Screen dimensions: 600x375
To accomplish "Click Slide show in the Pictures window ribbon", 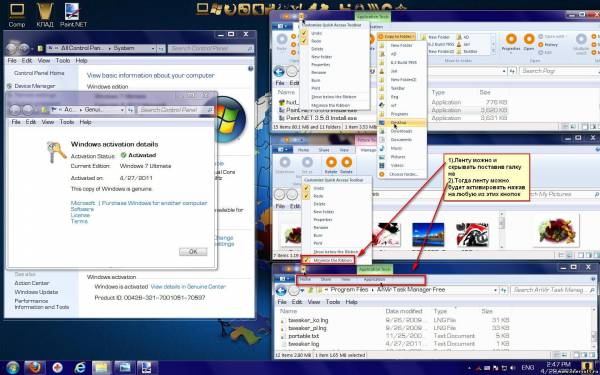I will pos(284,165).
